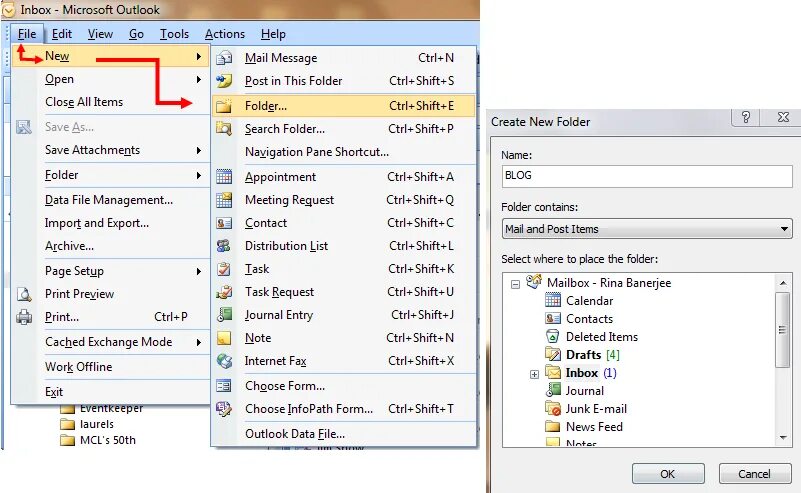Click the folder tree scrollbar down arrow
Viewport: 801px width, 493px height.
(783, 438)
